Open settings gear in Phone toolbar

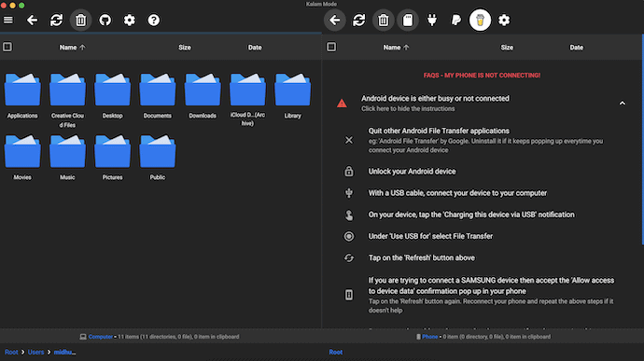tap(504, 20)
